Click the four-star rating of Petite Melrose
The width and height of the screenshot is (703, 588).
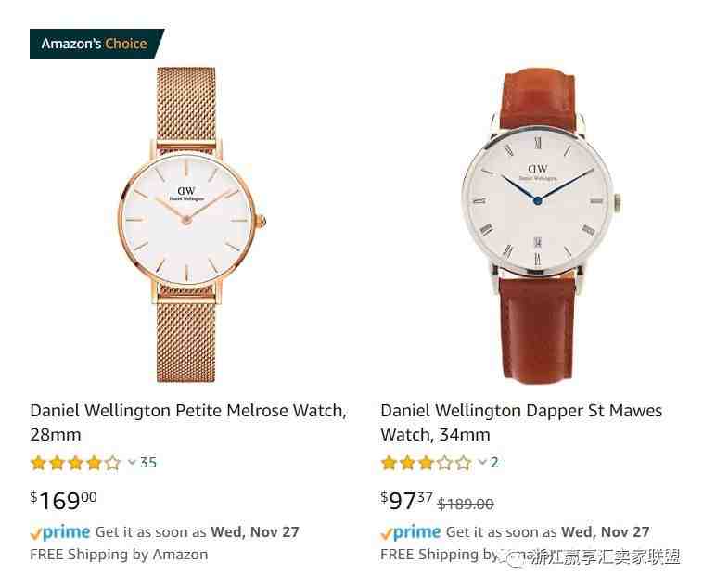75,463
